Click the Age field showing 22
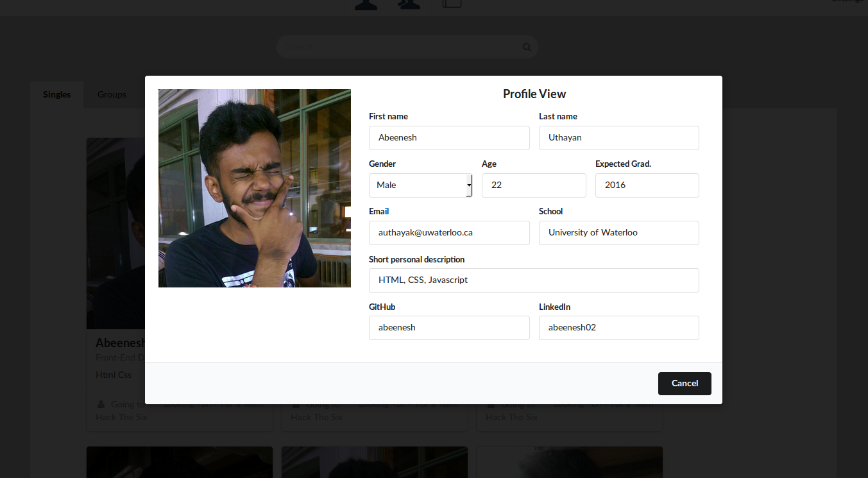Image resolution: width=868 pixels, height=478 pixels. pos(534,185)
